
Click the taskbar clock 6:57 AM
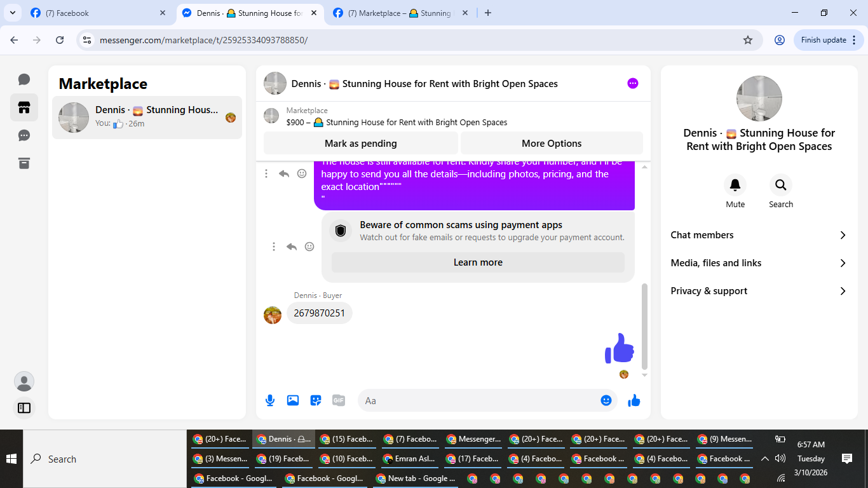point(811,445)
